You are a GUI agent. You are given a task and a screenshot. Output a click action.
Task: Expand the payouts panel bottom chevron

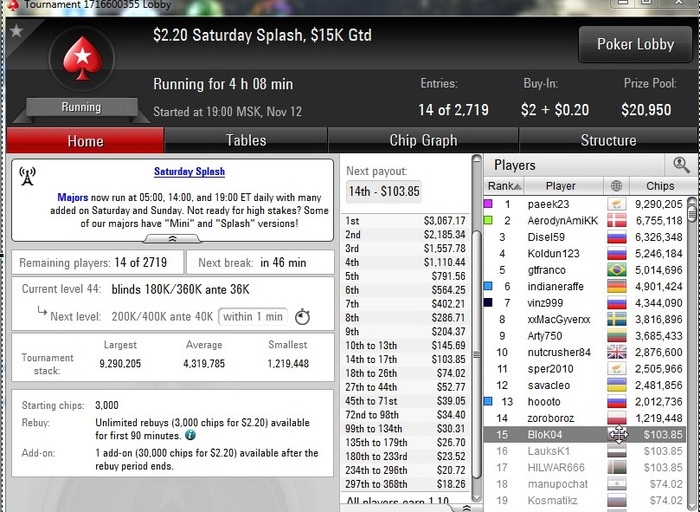pos(467,508)
